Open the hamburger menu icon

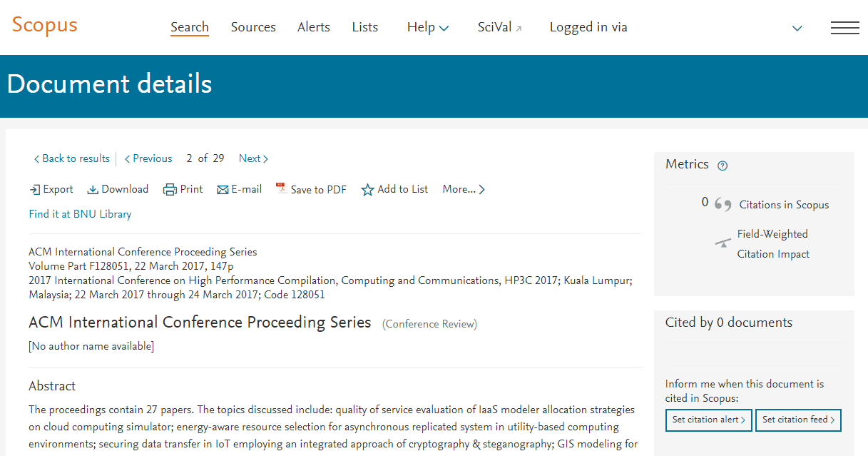(x=845, y=28)
